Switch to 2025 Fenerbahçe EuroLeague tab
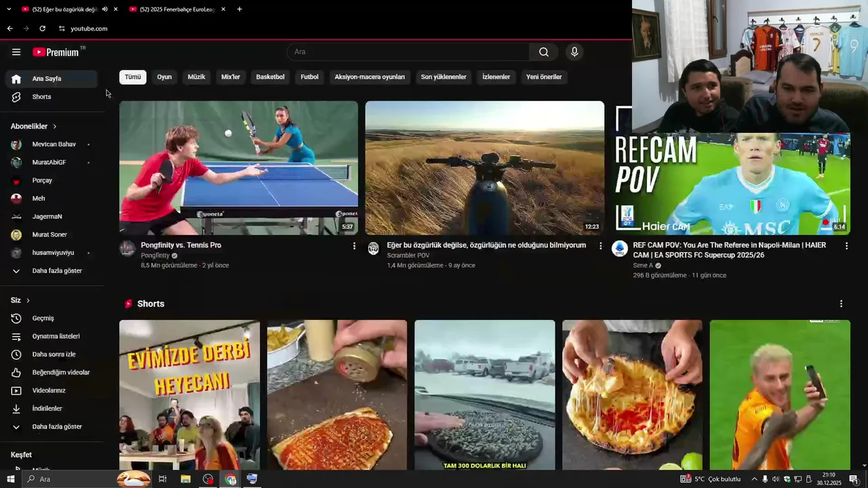 click(x=176, y=9)
